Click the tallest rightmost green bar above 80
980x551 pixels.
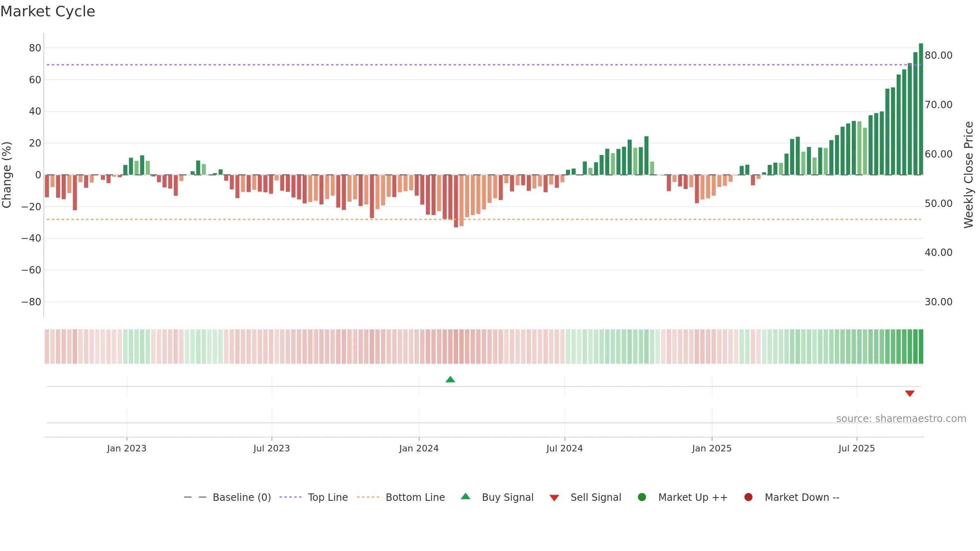click(921, 109)
